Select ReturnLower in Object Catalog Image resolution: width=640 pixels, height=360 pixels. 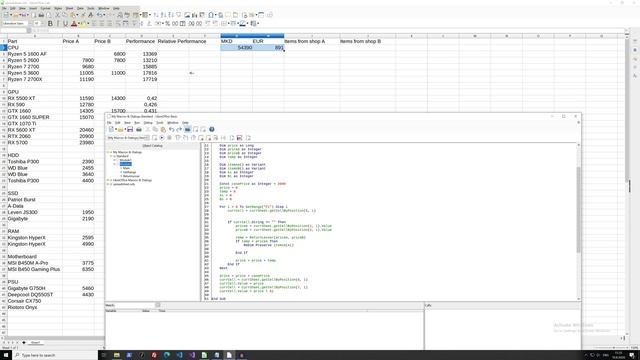(x=131, y=176)
